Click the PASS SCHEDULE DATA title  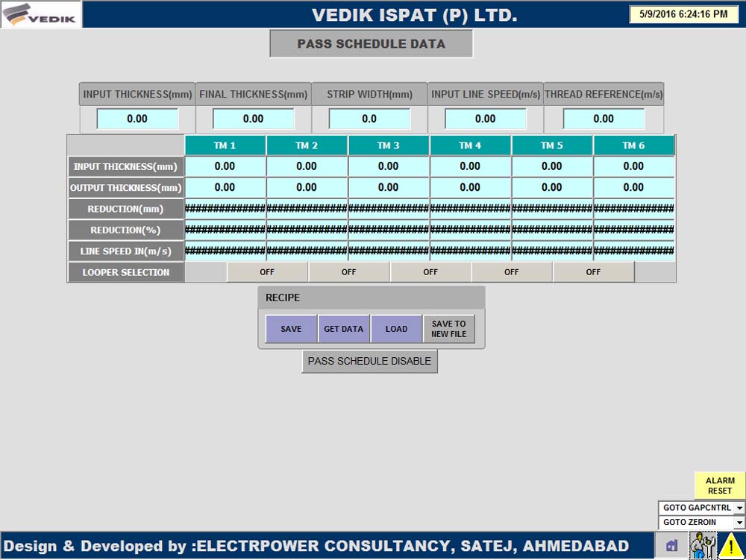pyautogui.click(x=371, y=44)
